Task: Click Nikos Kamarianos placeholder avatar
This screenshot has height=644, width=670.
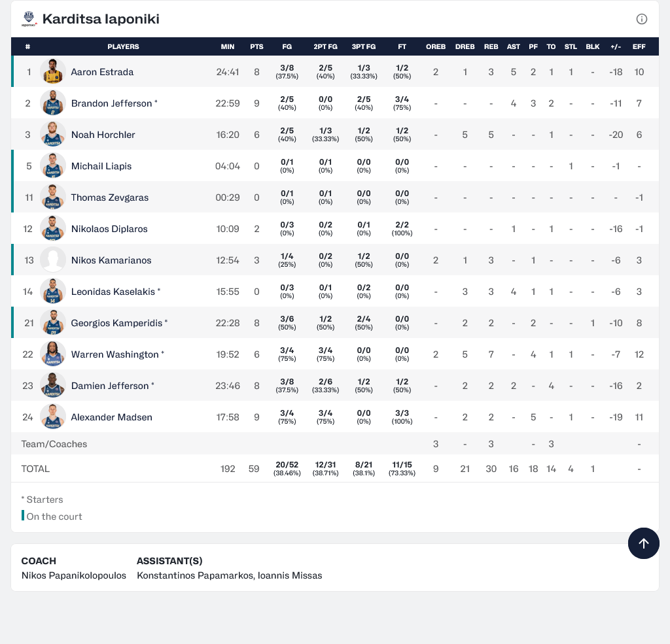Action: 53,260
